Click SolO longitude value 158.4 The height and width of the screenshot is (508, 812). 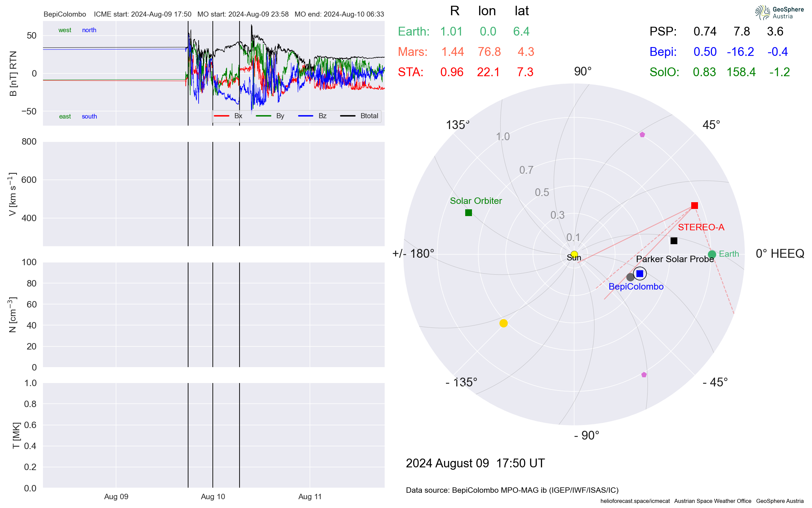pos(741,72)
